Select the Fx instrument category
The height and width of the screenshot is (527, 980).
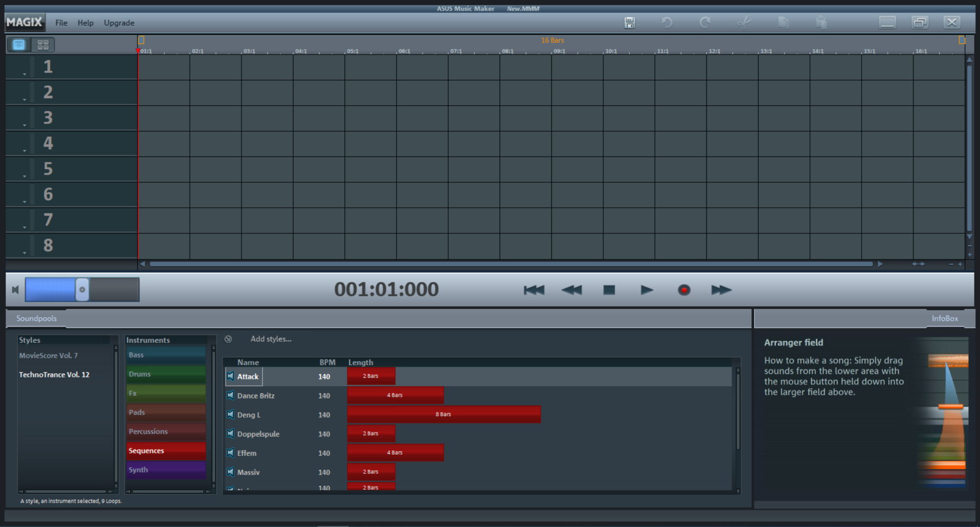(166, 393)
